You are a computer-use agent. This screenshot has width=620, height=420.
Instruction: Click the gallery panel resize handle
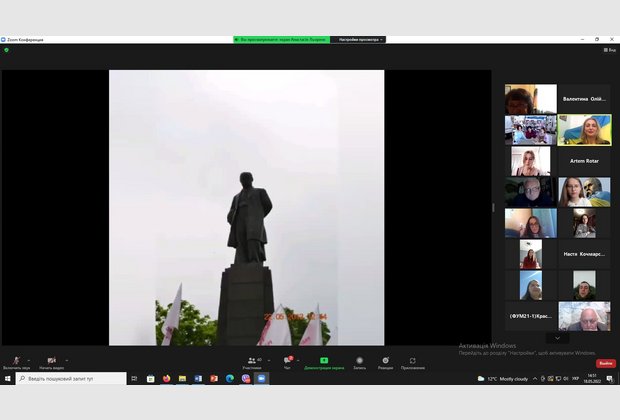[493, 208]
